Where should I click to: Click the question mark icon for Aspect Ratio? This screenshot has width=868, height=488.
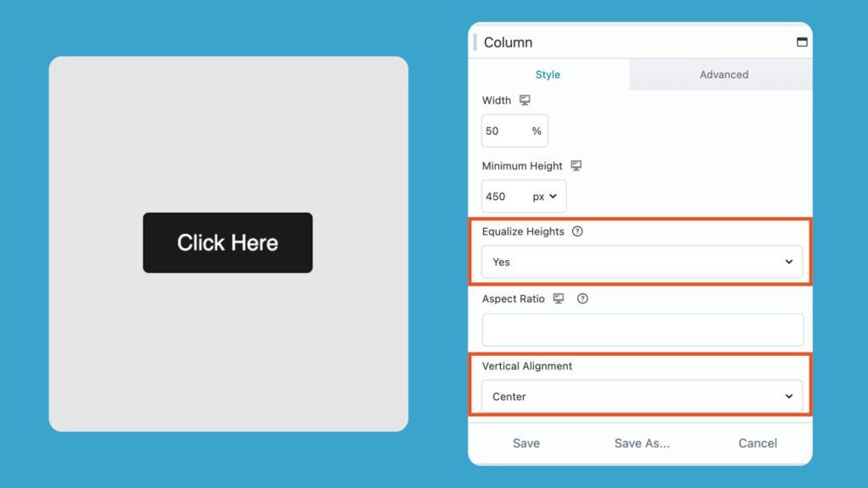click(x=582, y=298)
